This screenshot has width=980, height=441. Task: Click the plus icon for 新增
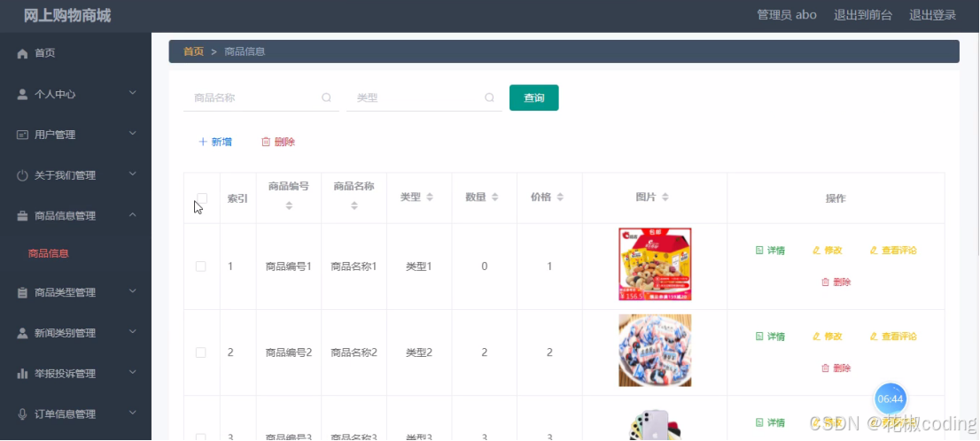pos(203,142)
